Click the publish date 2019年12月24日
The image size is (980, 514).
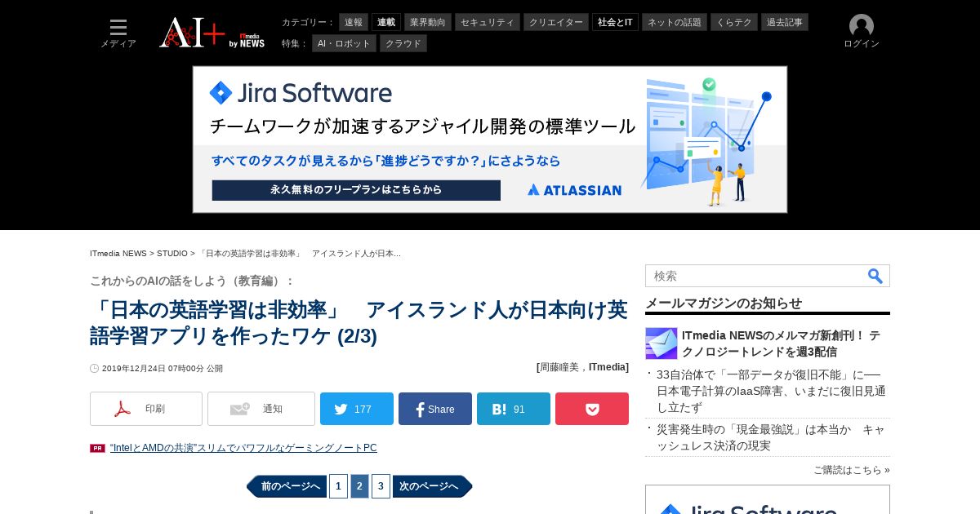tap(162, 369)
